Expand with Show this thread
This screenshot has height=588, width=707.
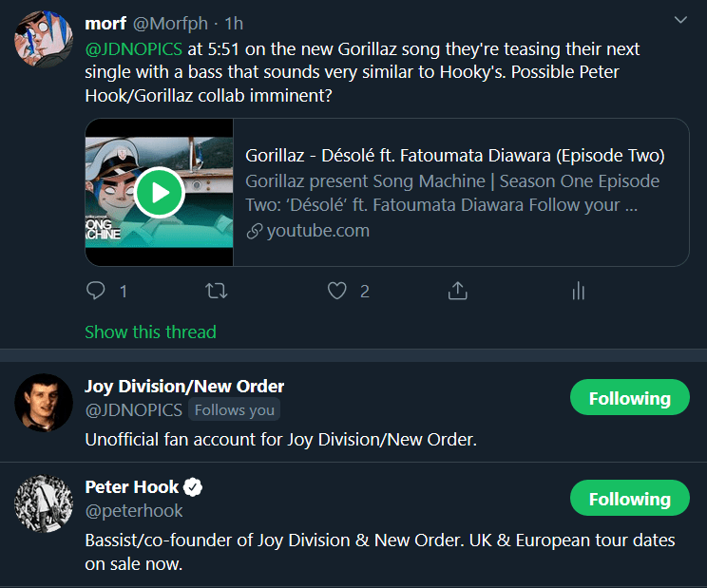click(x=150, y=332)
